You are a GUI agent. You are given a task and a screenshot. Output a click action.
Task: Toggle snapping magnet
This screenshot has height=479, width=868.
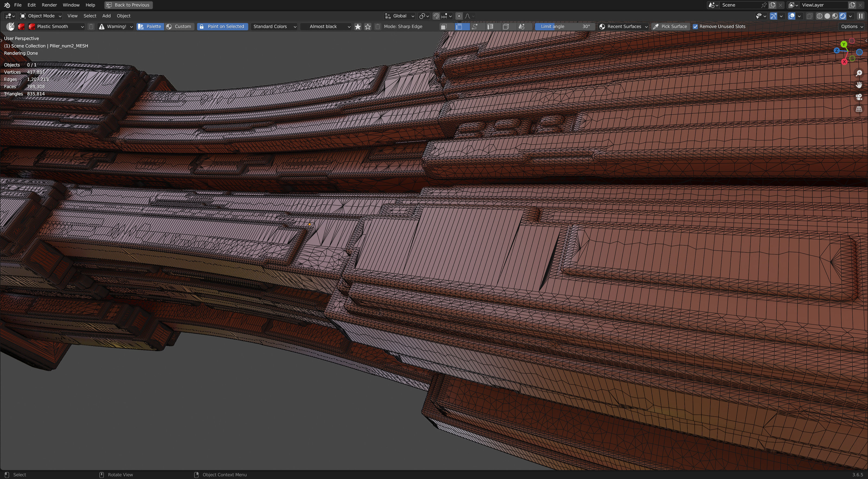pyautogui.click(x=436, y=16)
